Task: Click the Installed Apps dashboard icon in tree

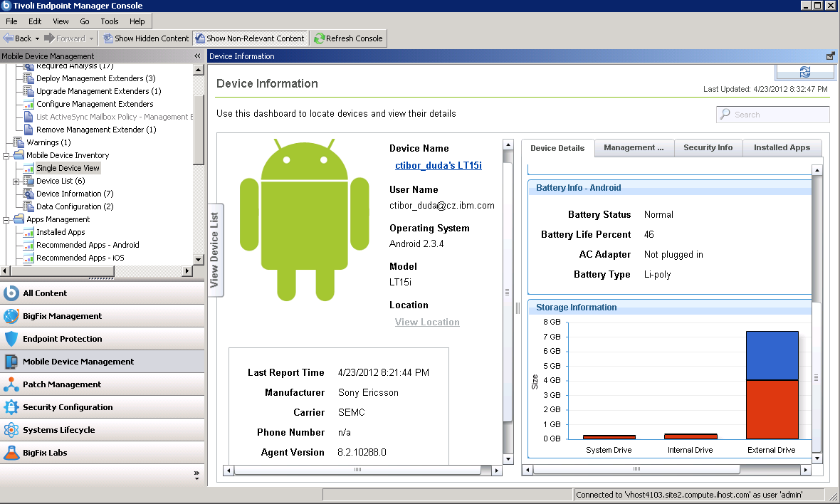Action: coord(29,232)
